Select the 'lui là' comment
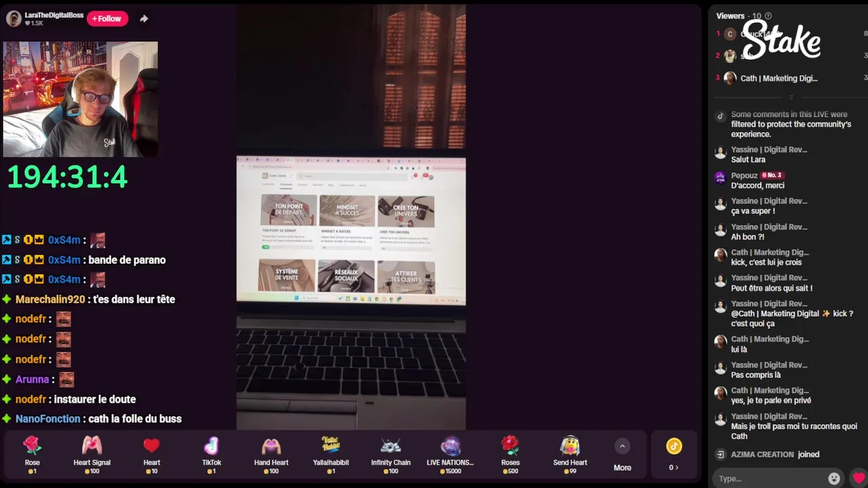 pos(739,350)
